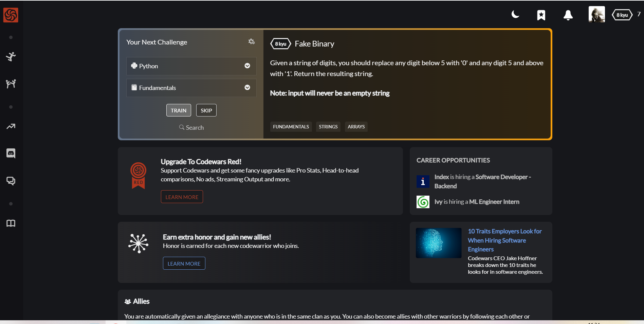
Task: Open the Discord chat sidebar icon
Action: (x=11, y=153)
